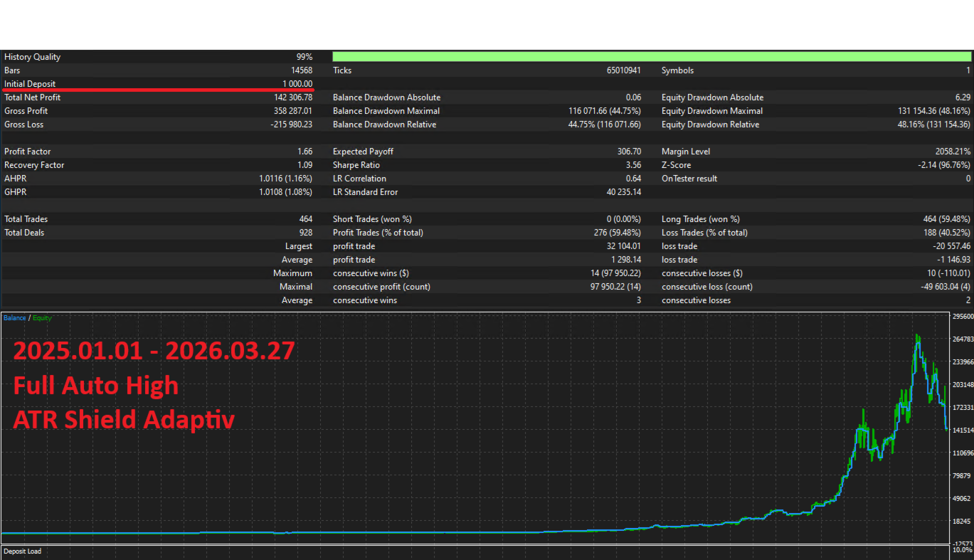
Task: Select the Balance Drawdown Absolute value 0.06
Action: click(x=634, y=97)
